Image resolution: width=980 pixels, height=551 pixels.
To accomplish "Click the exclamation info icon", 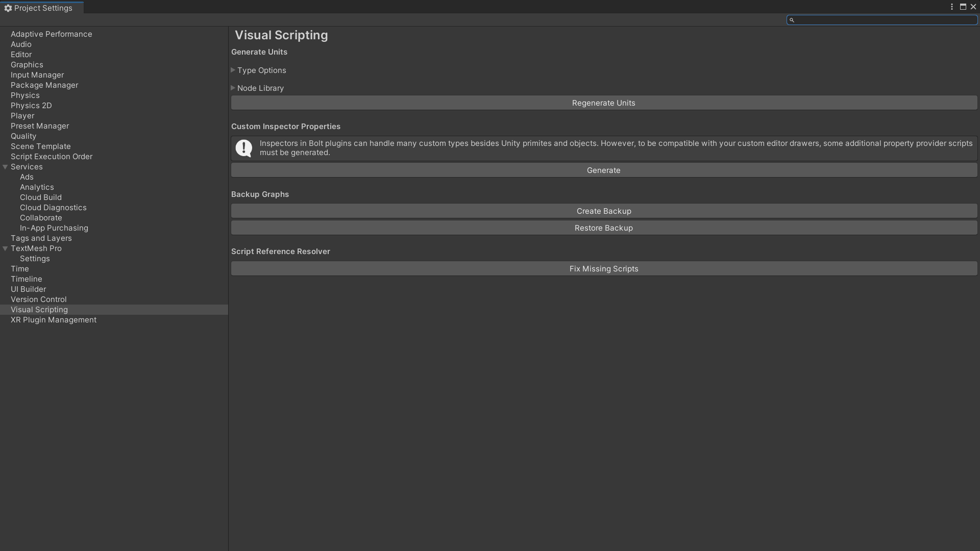I will [244, 148].
